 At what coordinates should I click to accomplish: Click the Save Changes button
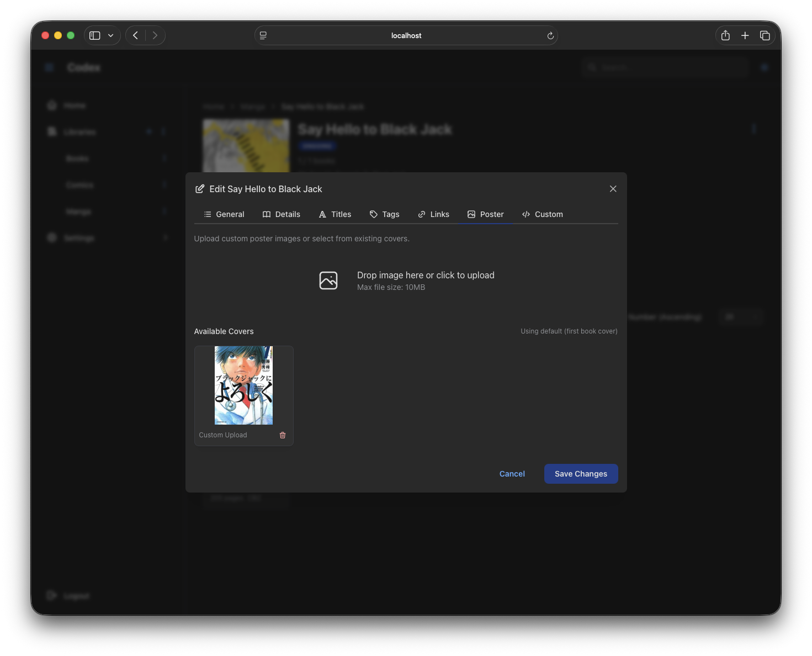(x=581, y=474)
